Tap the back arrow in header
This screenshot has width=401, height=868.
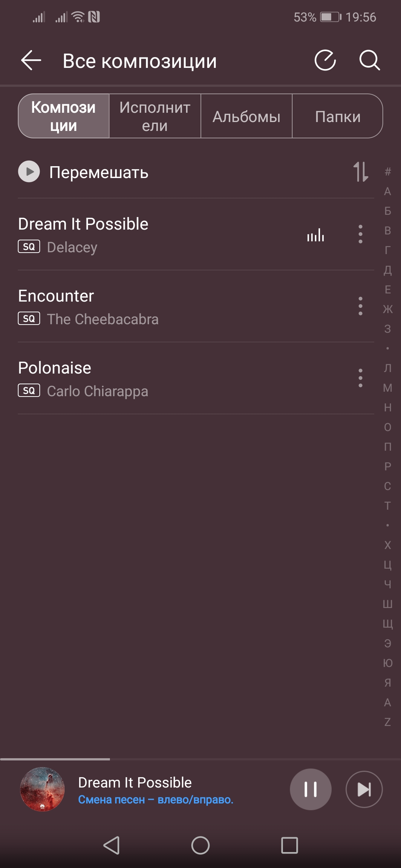pyautogui.click(x=31, y=60)
